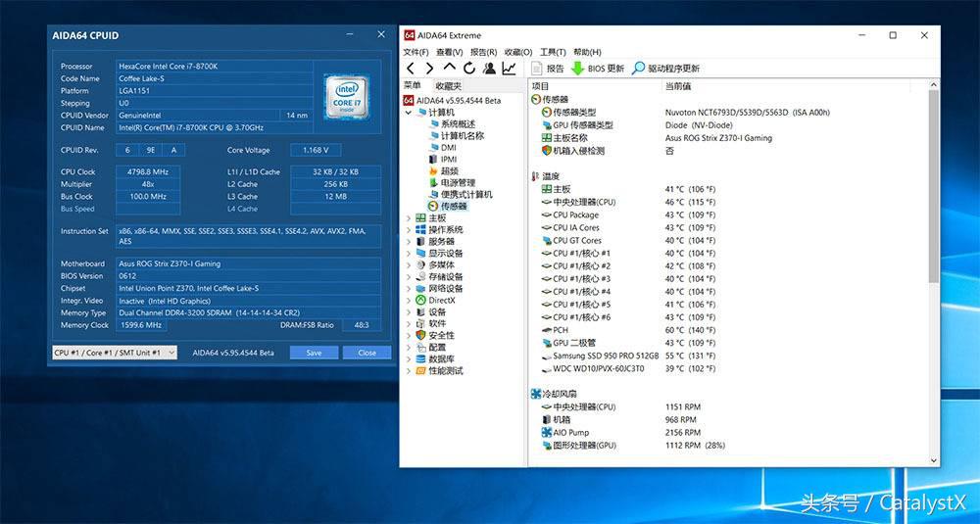This screenshot has width=980, height=524.
Task: Open the 工具(T) menu
Action: point(553,52)
